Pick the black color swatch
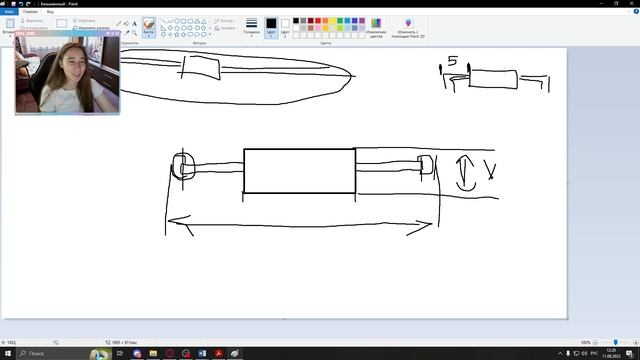Screen dimensions: 640x360 296,20
